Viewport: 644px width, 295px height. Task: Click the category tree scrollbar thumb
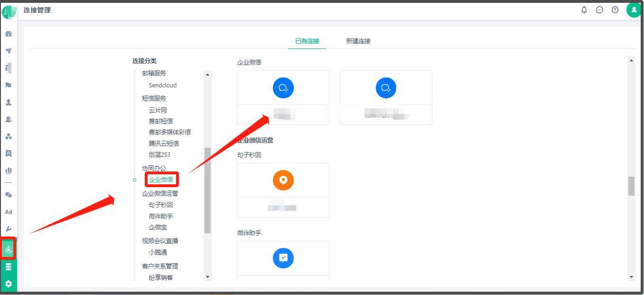pos(207,190)
